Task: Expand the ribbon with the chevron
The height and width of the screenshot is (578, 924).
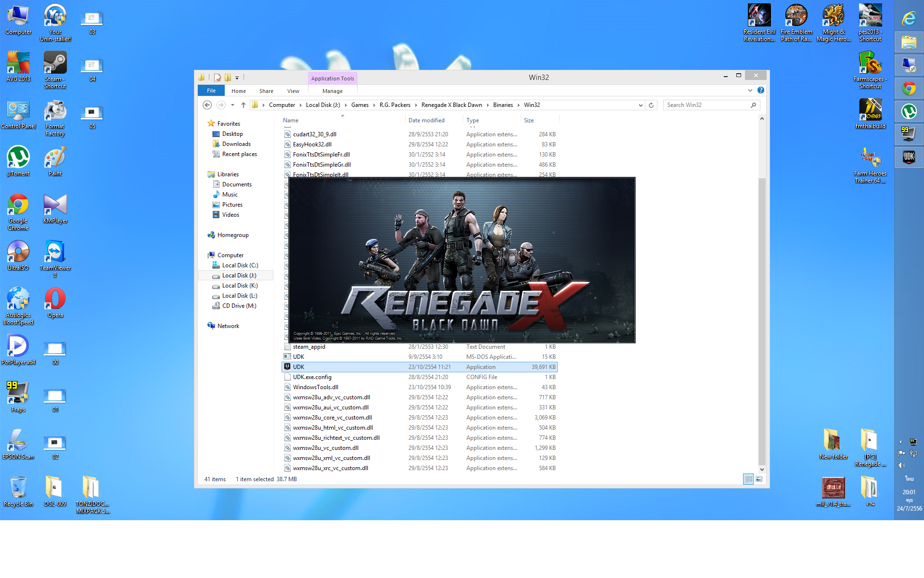Action: coord(750,90)
